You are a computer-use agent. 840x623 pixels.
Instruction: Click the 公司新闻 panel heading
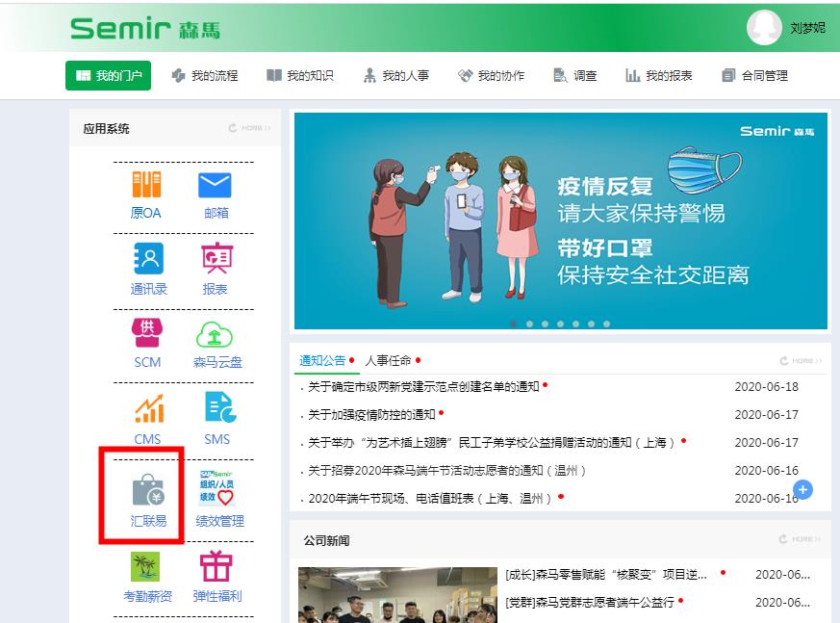(x=327, y=540)
